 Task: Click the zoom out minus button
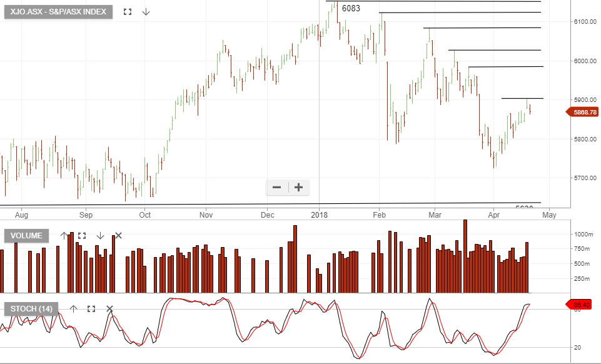(x=276, y=188)
